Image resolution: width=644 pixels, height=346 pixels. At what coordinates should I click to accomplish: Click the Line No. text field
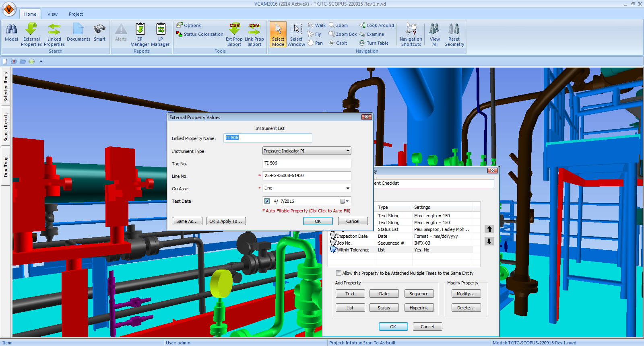pyautogui.click(x=307, y=176)
